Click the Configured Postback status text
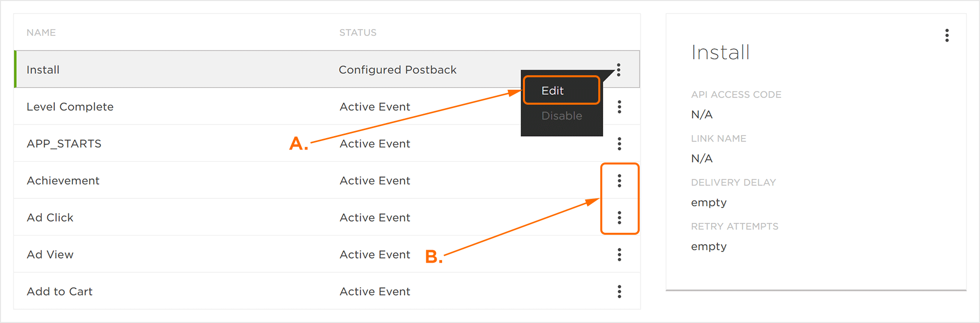The height and width of the screenshot is (323, 980). [x=397, y=70]
